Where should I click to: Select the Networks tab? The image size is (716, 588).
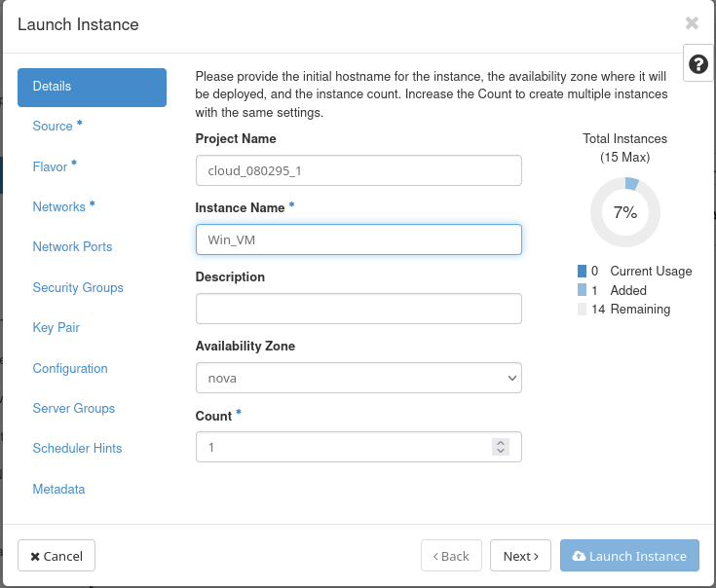(59, 207)
